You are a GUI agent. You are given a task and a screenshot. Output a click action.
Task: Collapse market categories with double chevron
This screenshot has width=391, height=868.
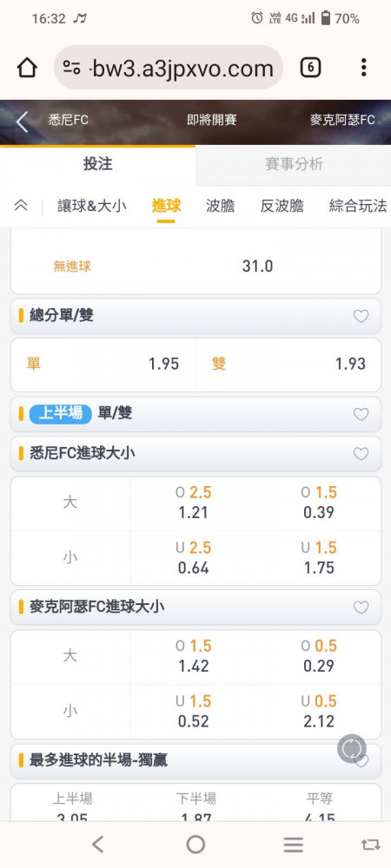coord(21,206)
